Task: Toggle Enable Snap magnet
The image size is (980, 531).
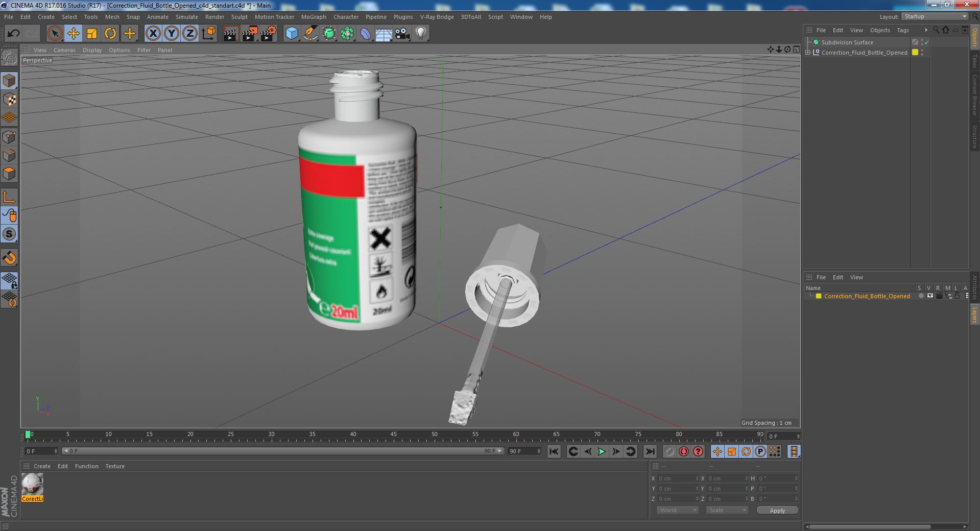Action: click(9, 258)
